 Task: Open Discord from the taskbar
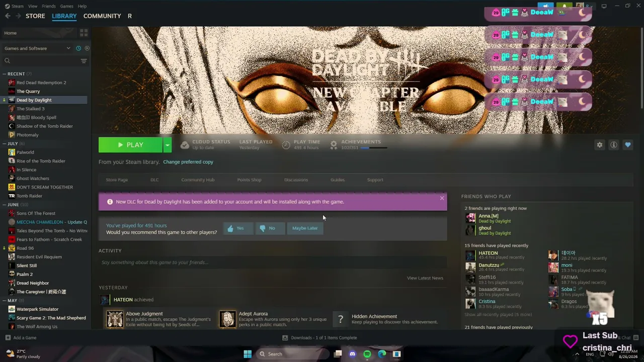click(x=352, y=354)
